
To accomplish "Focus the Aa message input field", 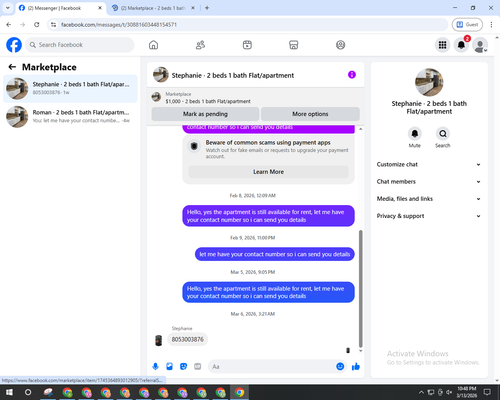I will pos(272,367).
